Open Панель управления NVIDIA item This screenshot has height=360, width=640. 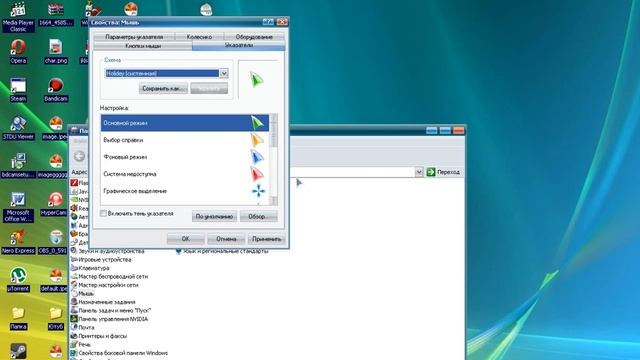coord(109,319)
